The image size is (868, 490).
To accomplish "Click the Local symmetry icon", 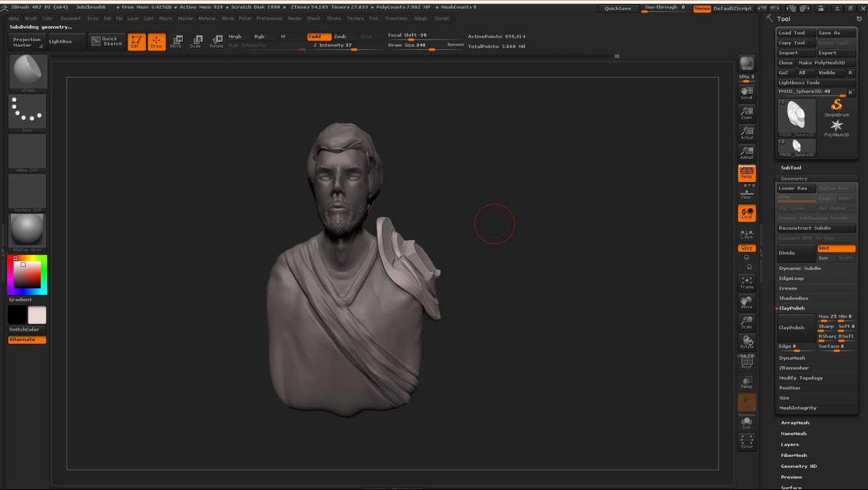I will pos(746,213).
